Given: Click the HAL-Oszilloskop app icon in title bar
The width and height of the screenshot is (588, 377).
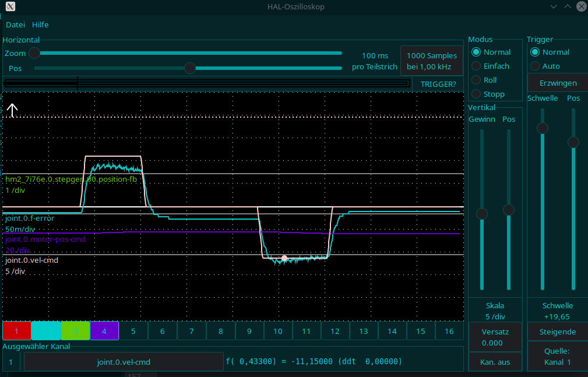Looking at the screenshot, I should [x=10, y=6].
